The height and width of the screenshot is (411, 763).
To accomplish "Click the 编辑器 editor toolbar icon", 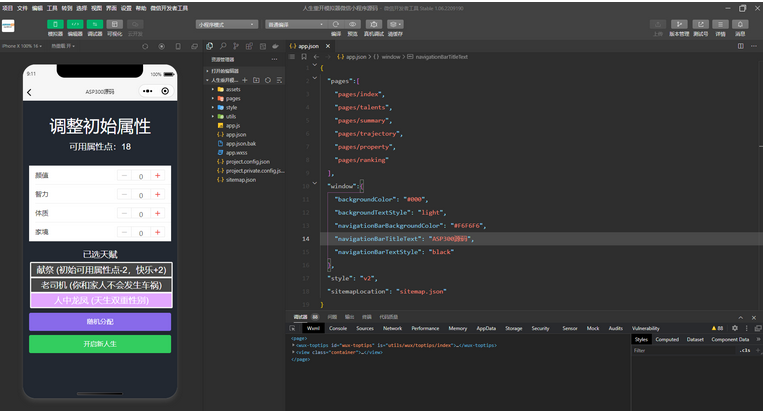I will tap(76, 23).
